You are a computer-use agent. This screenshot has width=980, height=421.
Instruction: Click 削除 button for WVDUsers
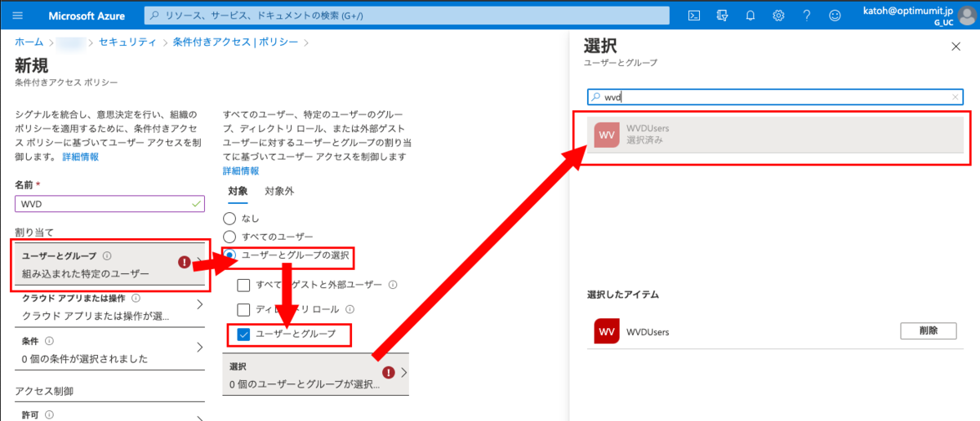click(x=929, y=330)
